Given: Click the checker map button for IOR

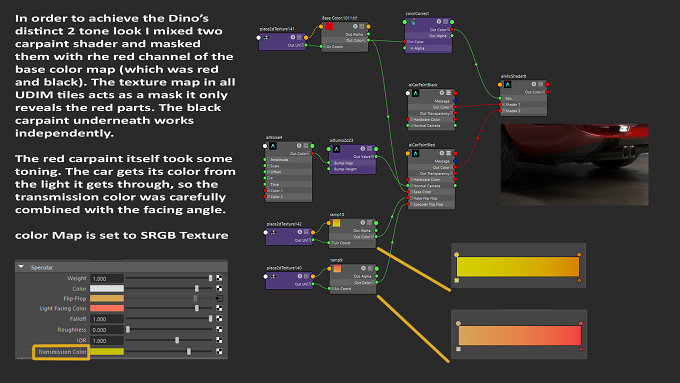Looking at the screenshot, I should pos(219,340).
